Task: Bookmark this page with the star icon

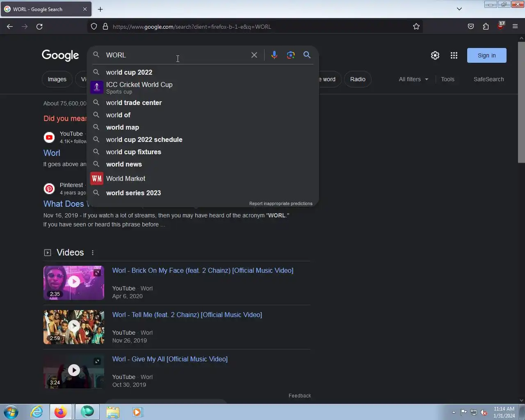Action: pos(416,27)
